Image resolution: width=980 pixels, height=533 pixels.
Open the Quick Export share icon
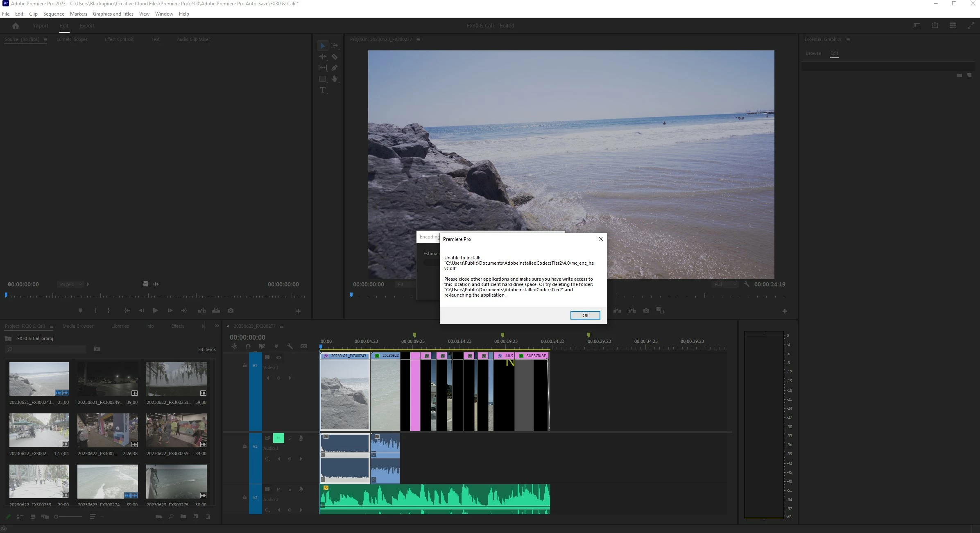click(935, 25)
